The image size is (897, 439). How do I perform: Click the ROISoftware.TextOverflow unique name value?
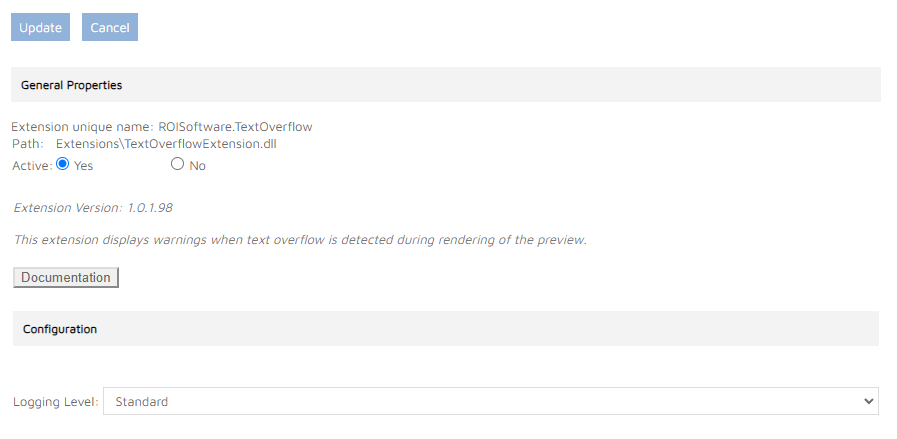coord(235,127)
